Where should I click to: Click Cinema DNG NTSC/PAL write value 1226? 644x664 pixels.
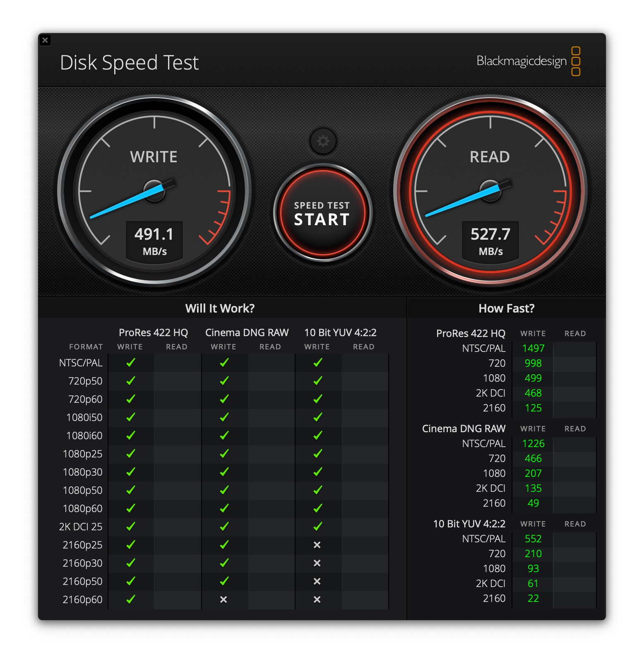tap(533, 444)
